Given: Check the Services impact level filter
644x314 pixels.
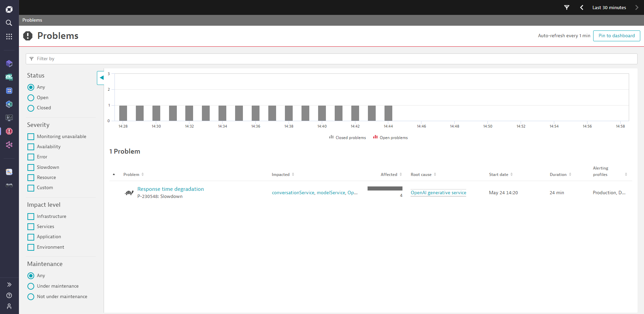Looking at the screenshot, I should coord(31,226).
